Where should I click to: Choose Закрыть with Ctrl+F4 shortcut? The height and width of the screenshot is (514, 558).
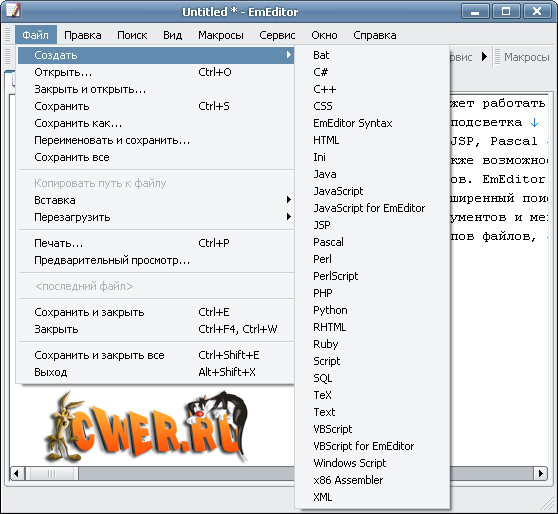[156, 329]
